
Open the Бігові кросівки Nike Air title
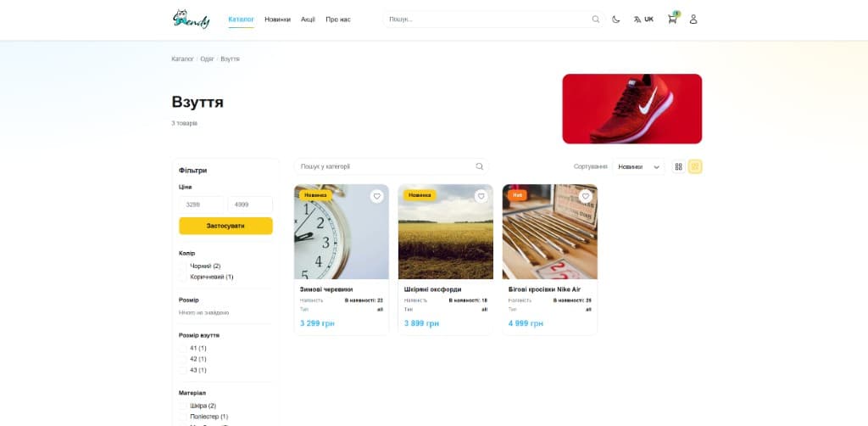coord(545,289)
